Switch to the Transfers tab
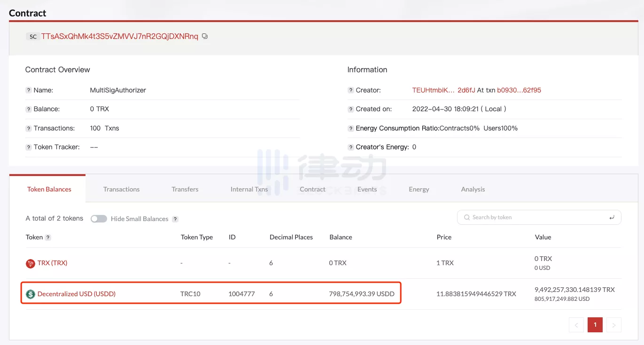This screenshot has width=644, height=345. point(185,189)
